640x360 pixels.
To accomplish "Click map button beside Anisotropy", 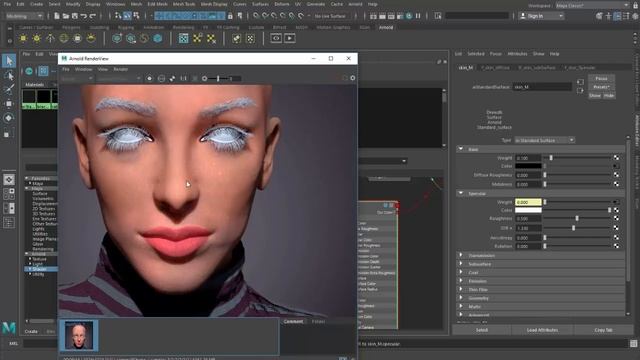I will pos(616,237).
